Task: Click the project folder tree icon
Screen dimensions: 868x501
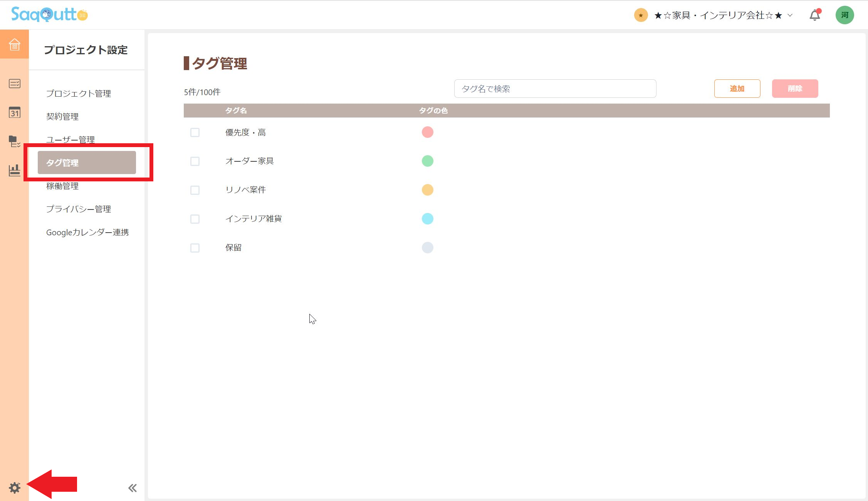Action: click(x=14, y=142)
